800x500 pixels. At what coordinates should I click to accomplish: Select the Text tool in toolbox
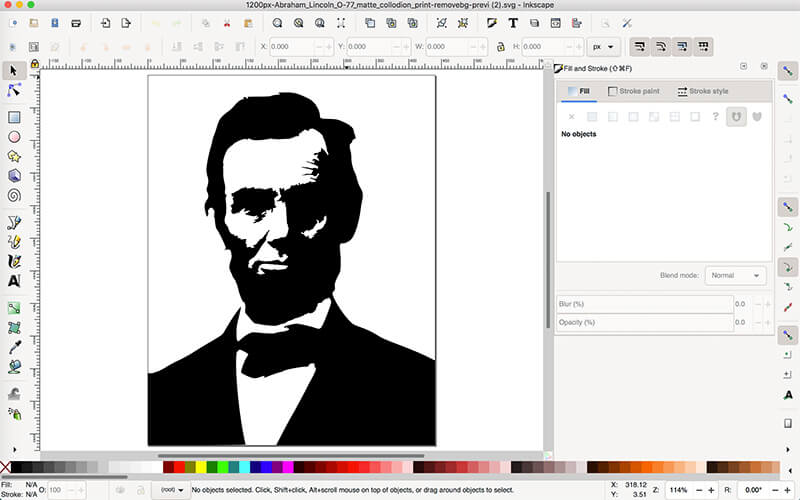pyautogui.click(x=14, y=281)
